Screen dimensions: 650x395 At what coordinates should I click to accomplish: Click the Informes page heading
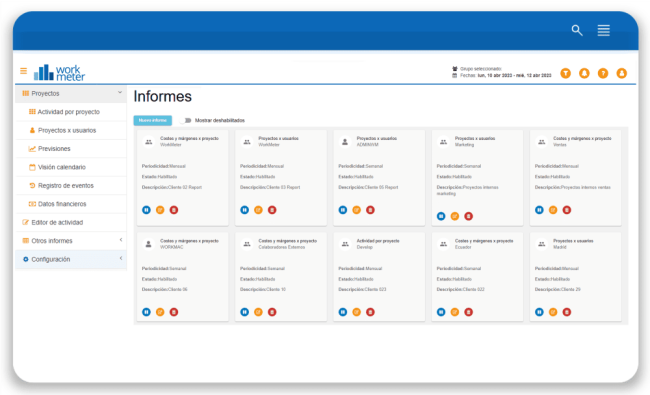coord(162,97)
